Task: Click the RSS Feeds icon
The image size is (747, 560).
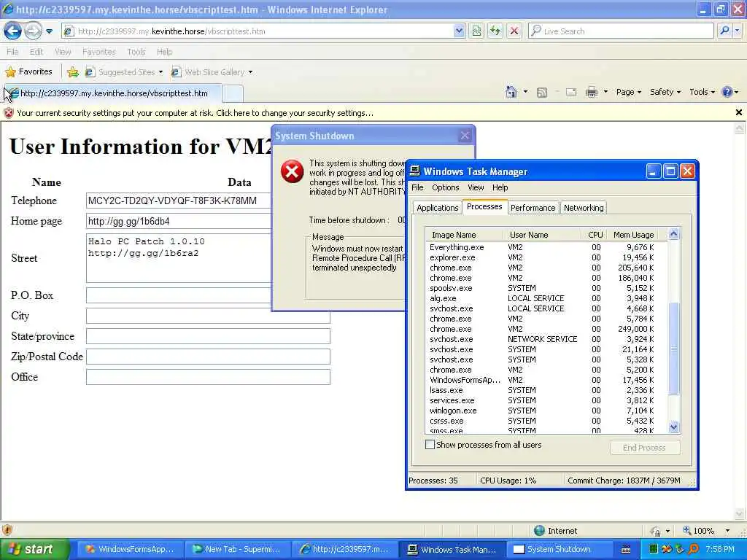Action: click(542, 93)
